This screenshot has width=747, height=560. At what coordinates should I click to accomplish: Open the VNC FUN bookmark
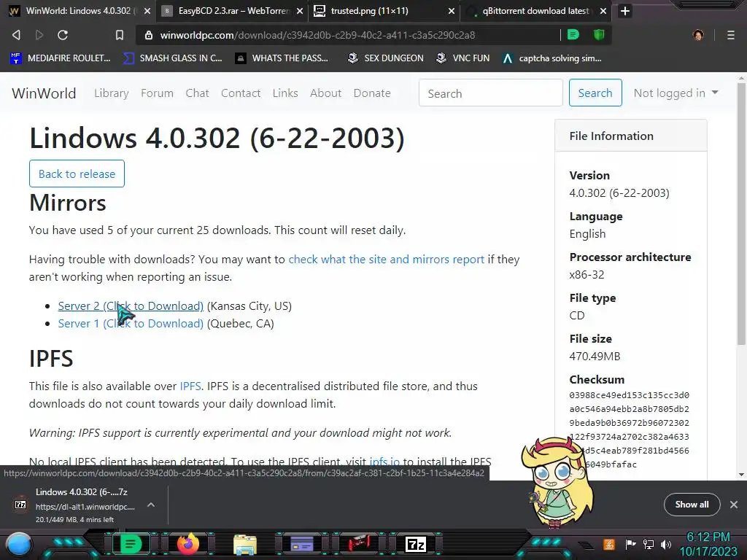tap(463, 58)
